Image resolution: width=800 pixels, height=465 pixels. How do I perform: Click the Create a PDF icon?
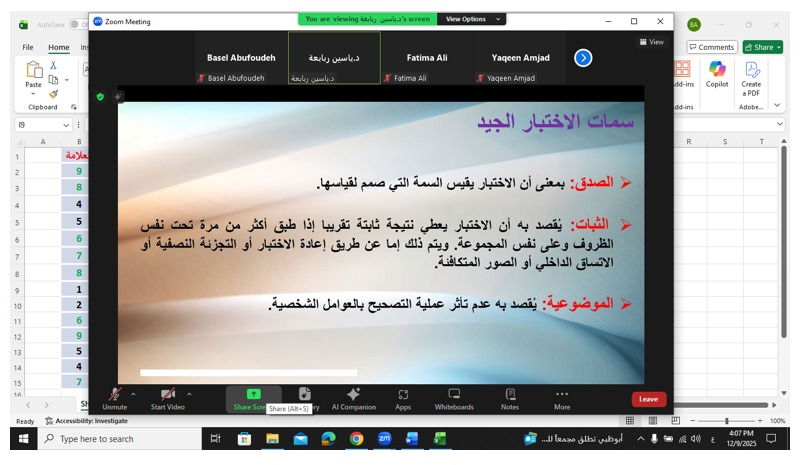point(751,74)
